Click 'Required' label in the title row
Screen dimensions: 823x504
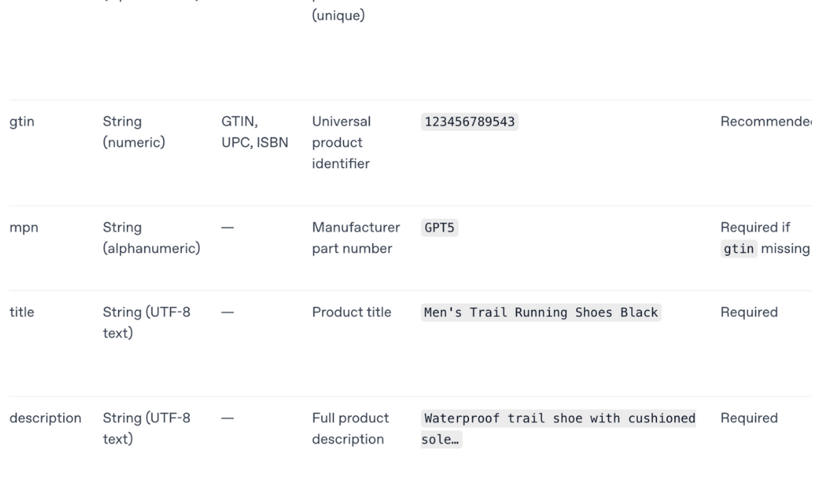point(749,312)
